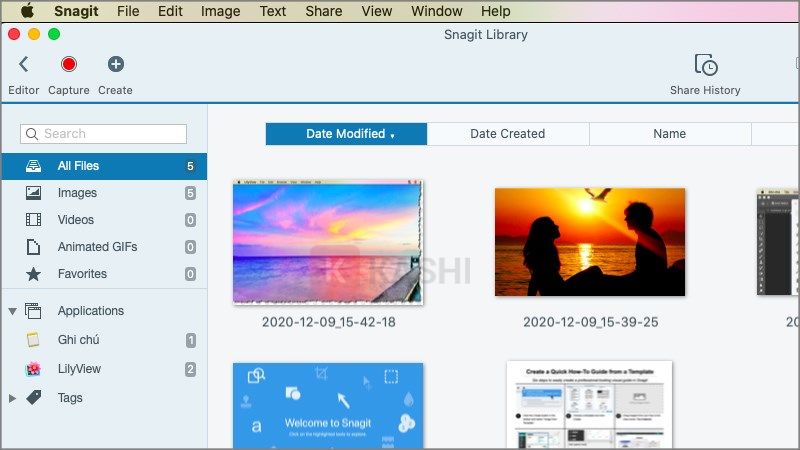
Task: Select the LilyView application label
Action: click(x=79, y=369)
